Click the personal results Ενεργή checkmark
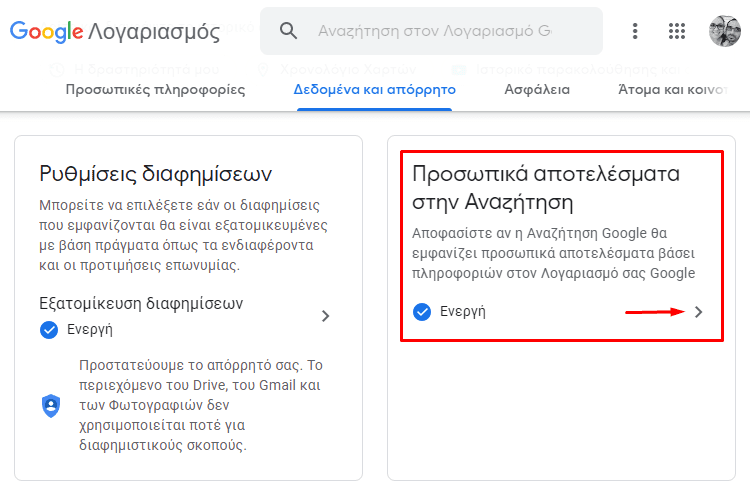 click(x=422, y=312)
